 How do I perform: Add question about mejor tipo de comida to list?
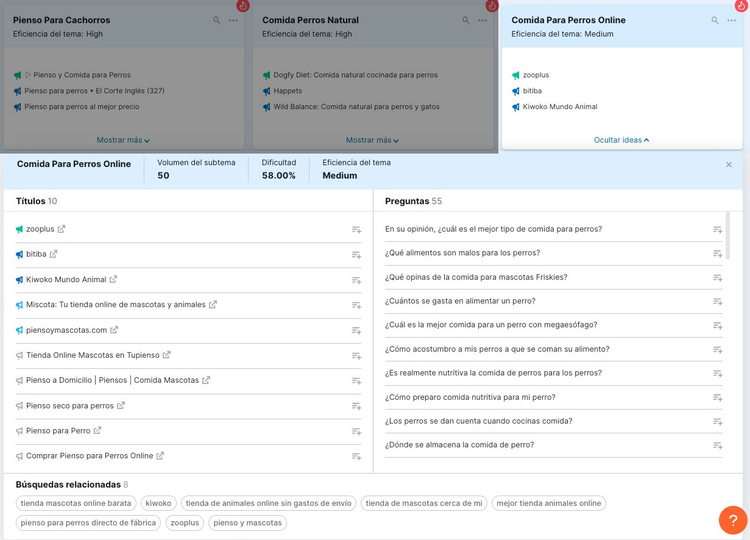(717, 230)
